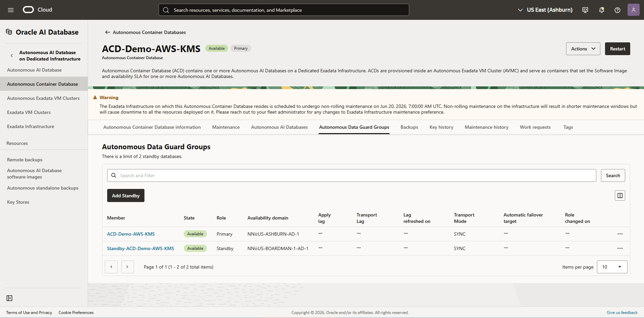Open Give us feedback link

tap(622, 313)
